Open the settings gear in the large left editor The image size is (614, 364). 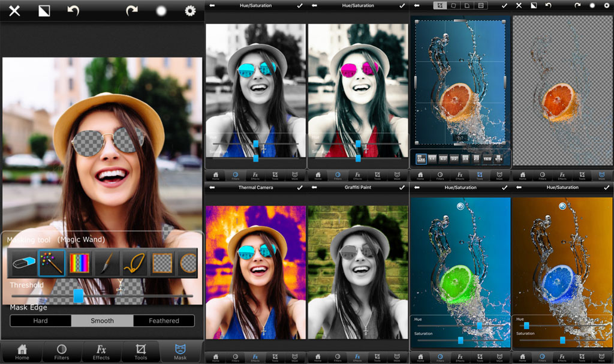click(x=190, y=11)
